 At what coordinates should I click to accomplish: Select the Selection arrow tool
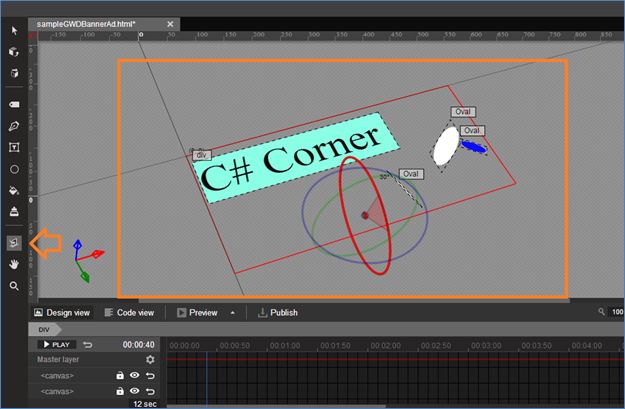pos(14,30)
